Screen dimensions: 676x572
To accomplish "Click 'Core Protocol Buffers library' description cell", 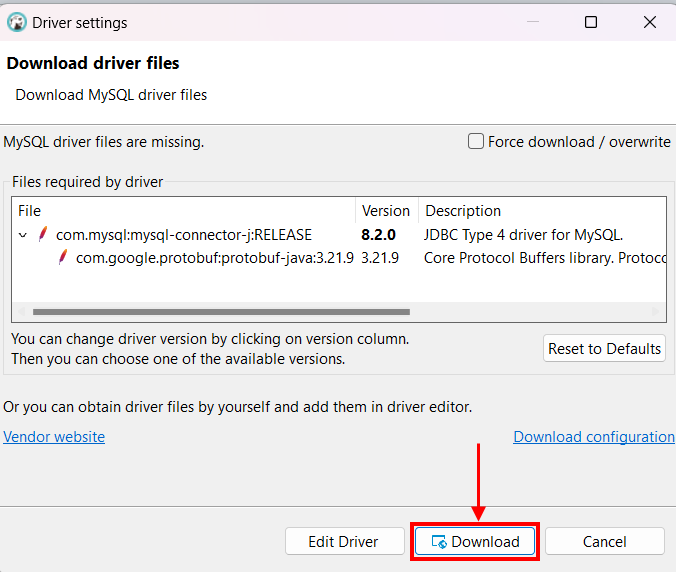I will point(545,258).
